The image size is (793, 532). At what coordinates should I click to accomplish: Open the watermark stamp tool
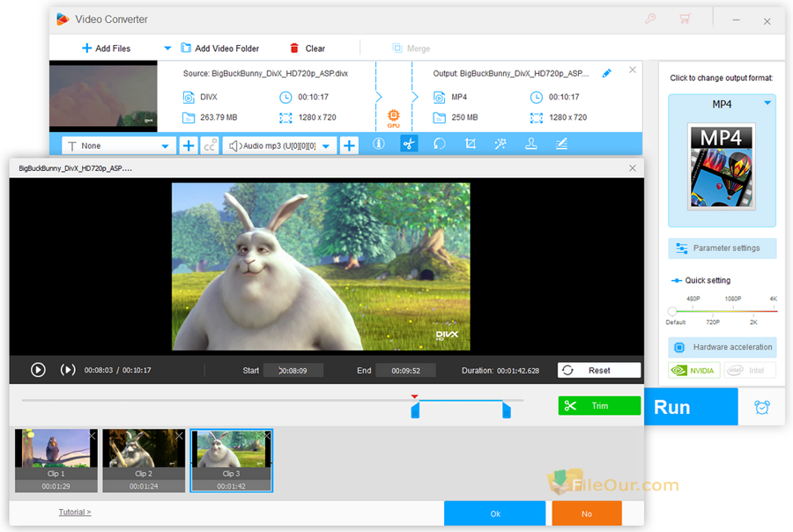click(531, 144)
